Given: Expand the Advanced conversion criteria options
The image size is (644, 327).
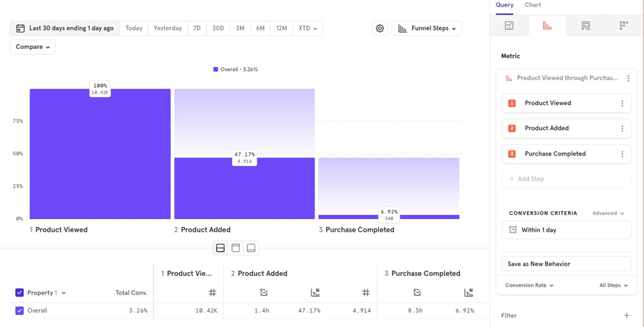Looking at the screenshot, I should pos(608,213).
